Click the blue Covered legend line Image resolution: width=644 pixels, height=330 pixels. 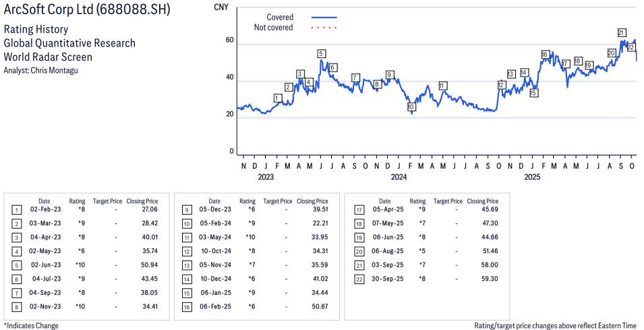pos(324,17)
